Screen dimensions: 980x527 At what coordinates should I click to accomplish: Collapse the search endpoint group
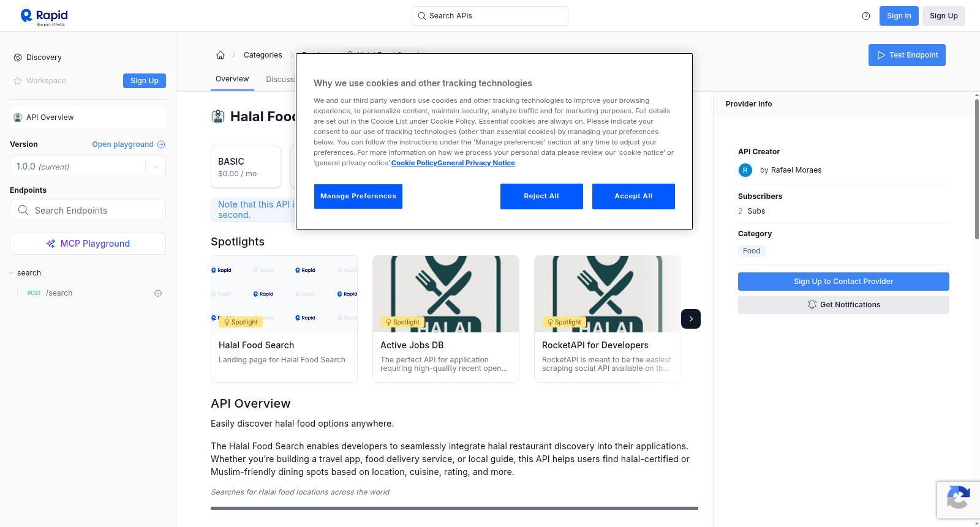point(11,273)
